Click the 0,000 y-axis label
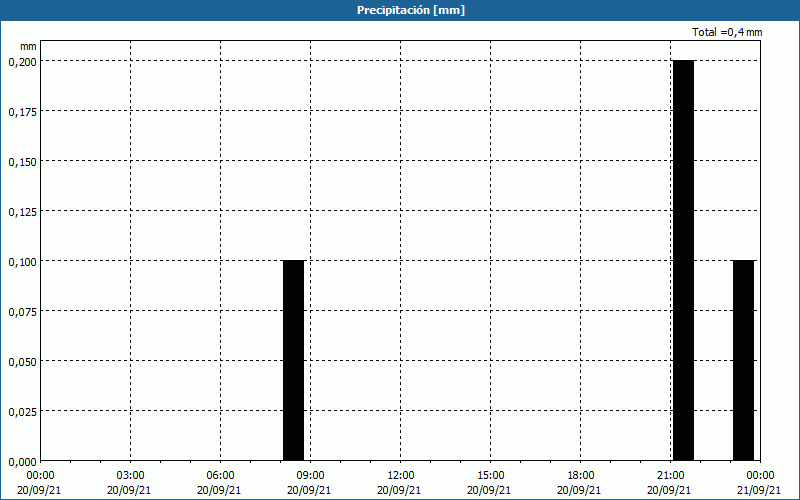Screen dimensions: 800x500 (x=22, y=462)
